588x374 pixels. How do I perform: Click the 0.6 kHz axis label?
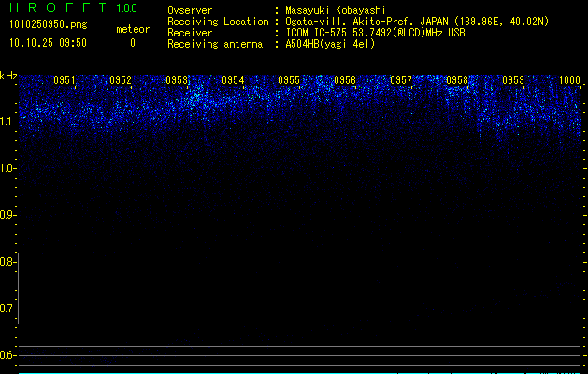point(7,355)
